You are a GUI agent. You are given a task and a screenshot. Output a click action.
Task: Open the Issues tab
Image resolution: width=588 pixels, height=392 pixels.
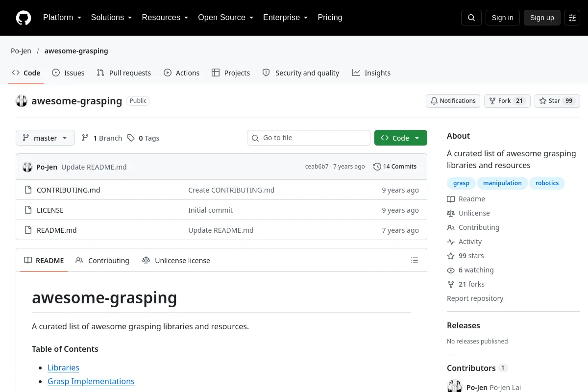68,73
